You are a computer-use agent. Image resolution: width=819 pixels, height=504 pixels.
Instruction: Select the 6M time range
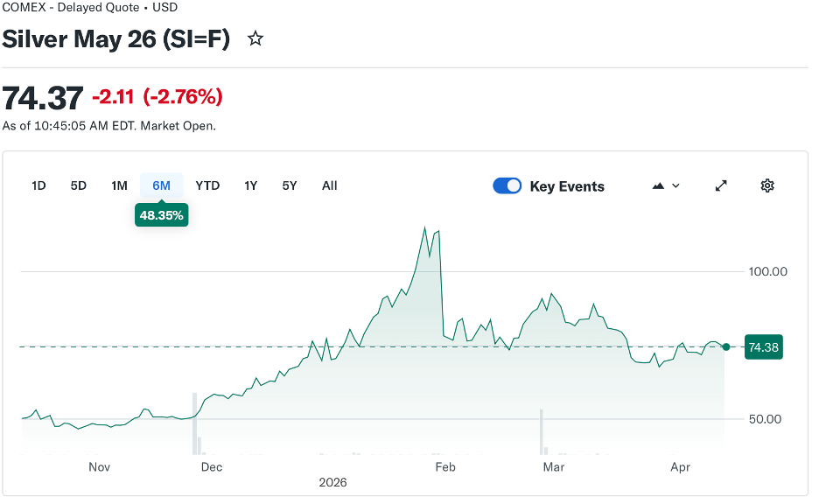click(x=161, y=185)
